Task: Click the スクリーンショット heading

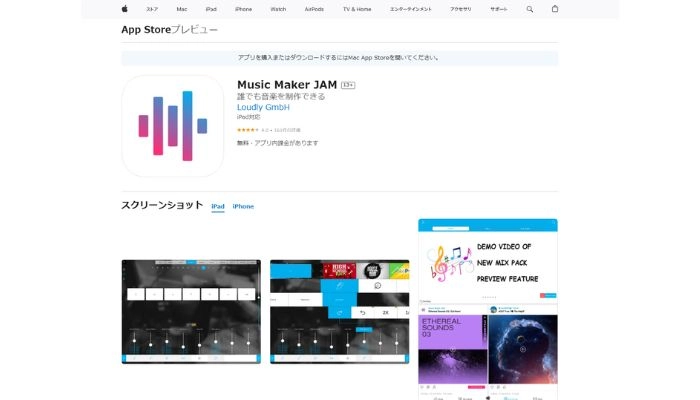Action: (162, 205)
